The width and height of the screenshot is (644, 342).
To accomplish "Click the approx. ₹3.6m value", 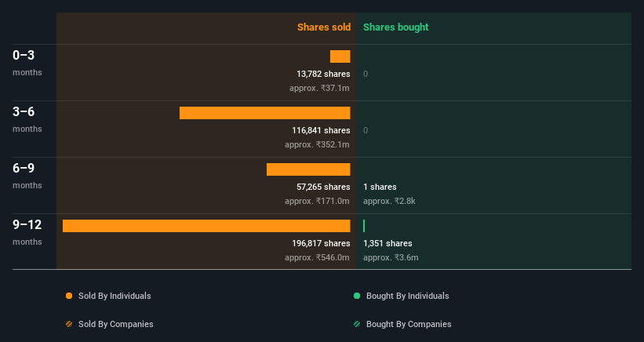I will point(391,258).
